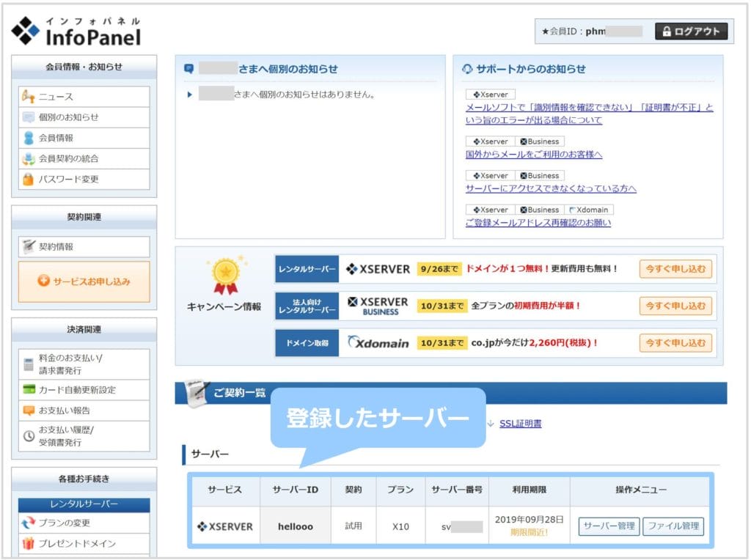Go to パスワード変更
Viewport: 751px width, 560px height.
pos(84,179)
